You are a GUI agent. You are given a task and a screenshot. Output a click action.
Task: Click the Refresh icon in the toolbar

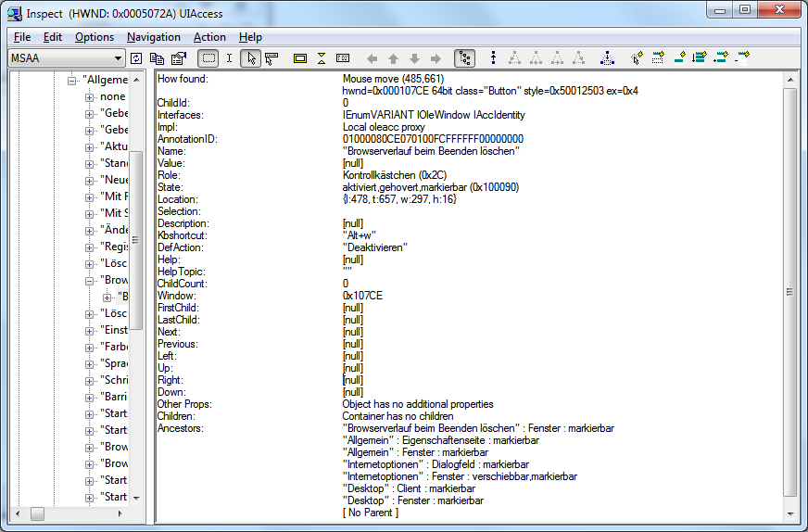click(x=136, y=58)
